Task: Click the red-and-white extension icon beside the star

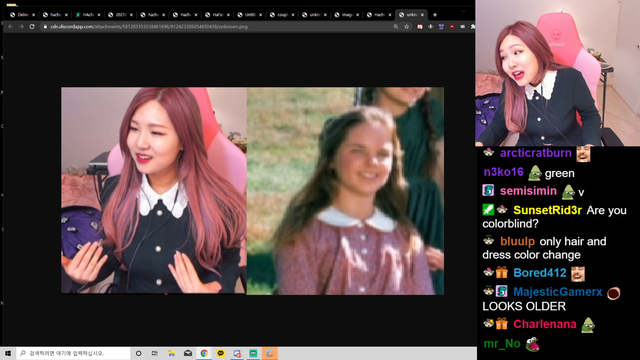Action: 420,27
